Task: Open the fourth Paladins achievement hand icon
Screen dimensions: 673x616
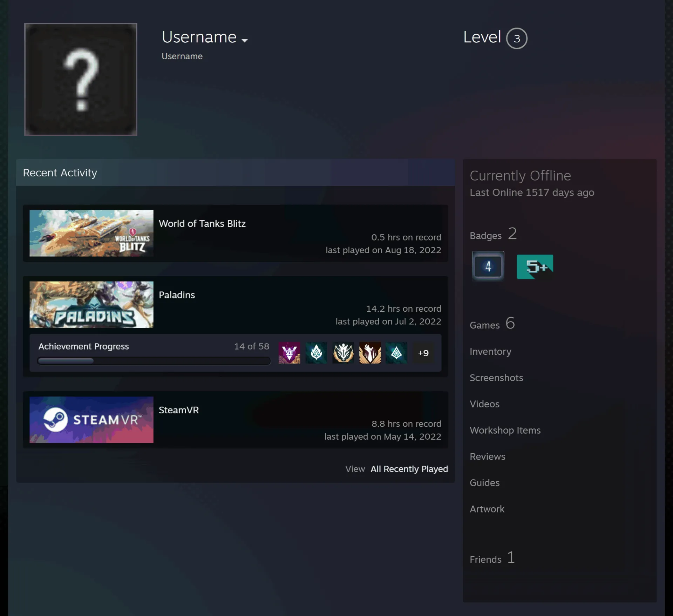Action: 370,353
